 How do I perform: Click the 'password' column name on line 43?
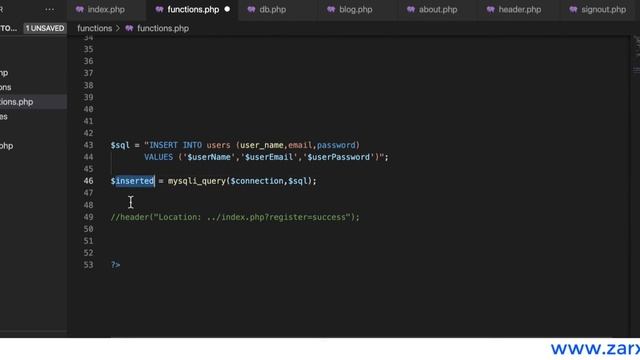tap(336, 145)
